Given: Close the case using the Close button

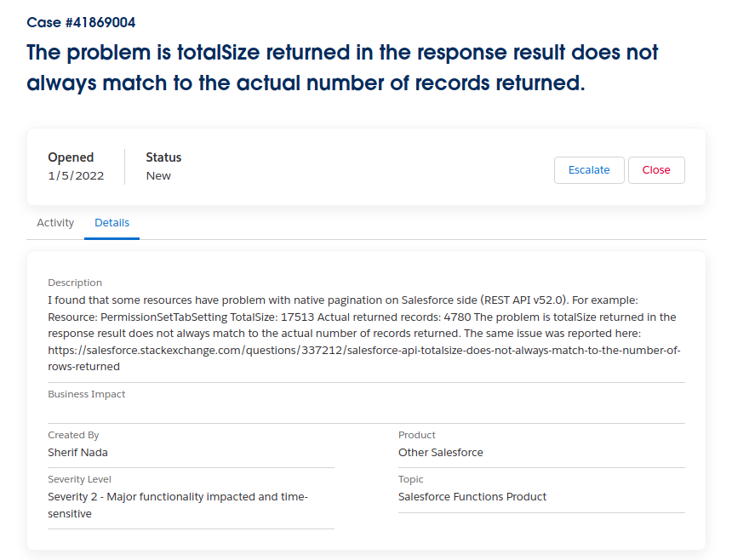Looking at the screenshot, I should (x=656, y=169).
